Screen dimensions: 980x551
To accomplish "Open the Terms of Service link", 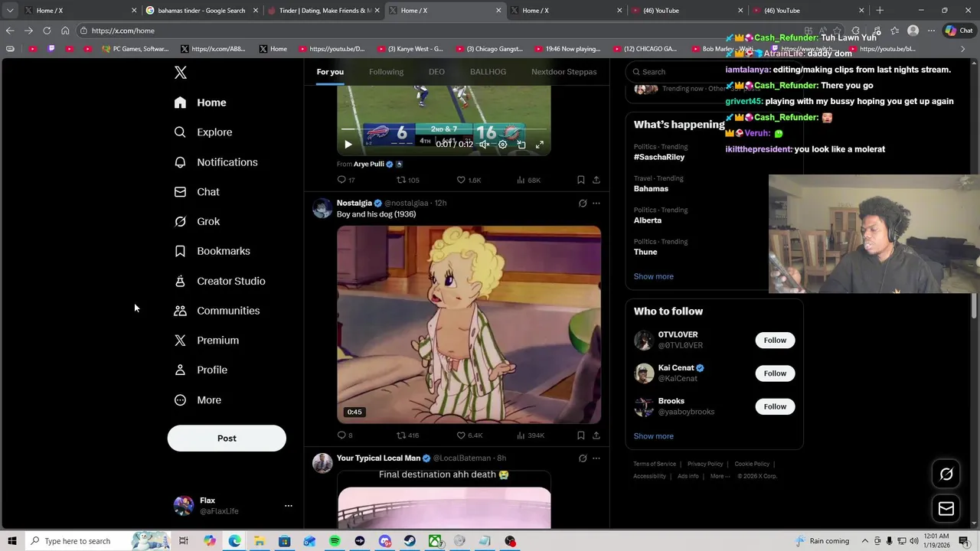I will pos(655,464).
